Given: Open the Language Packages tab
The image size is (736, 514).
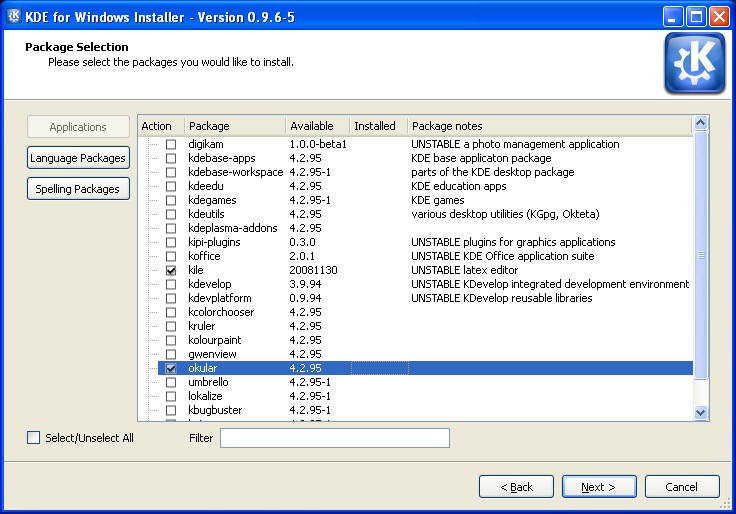Looking at the screenshot, I should 78,158.
